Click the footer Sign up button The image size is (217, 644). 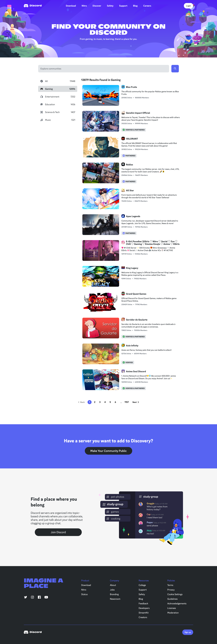[188, 632]
